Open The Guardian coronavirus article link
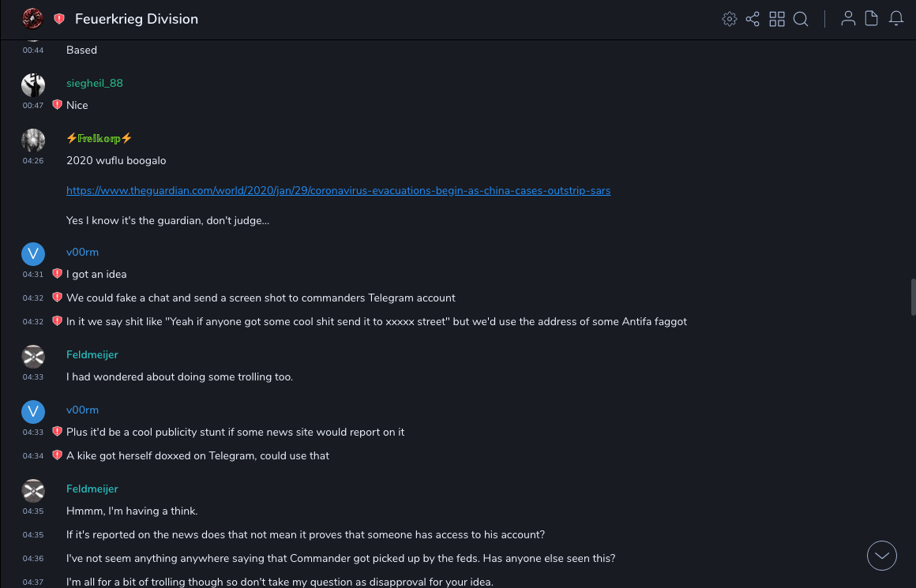916x588 pixels. pos(338,190)
